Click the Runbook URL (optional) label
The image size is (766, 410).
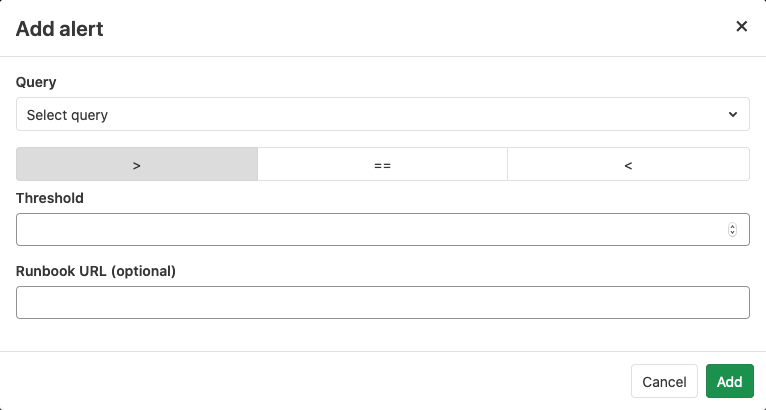[x=96, y=270]
